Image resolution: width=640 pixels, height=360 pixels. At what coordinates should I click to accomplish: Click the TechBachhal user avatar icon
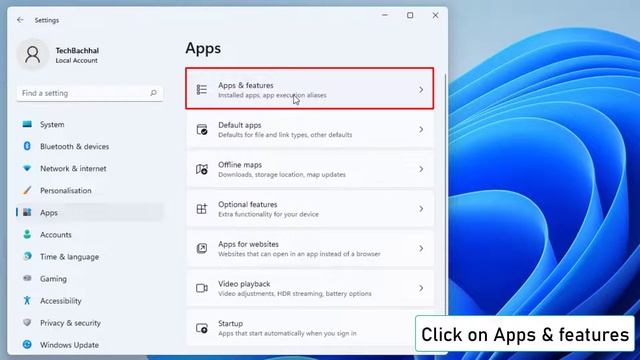coord(32,54)
